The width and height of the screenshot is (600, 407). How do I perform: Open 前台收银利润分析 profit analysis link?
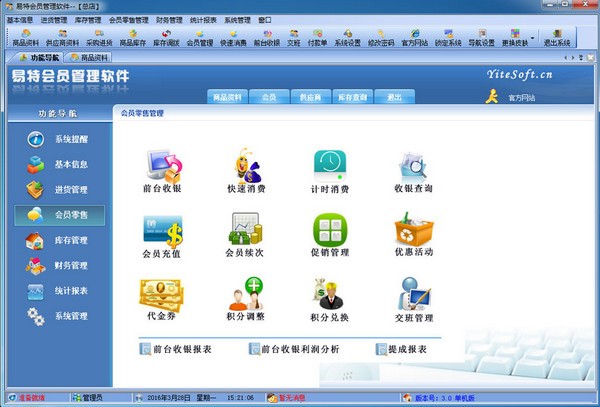(x=298, y=349)
